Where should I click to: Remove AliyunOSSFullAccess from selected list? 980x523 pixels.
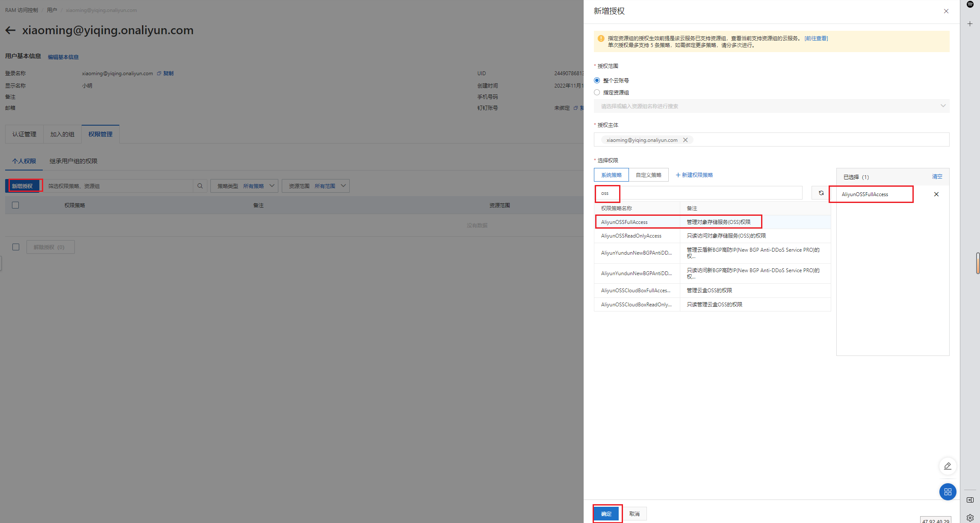[936, 194]
